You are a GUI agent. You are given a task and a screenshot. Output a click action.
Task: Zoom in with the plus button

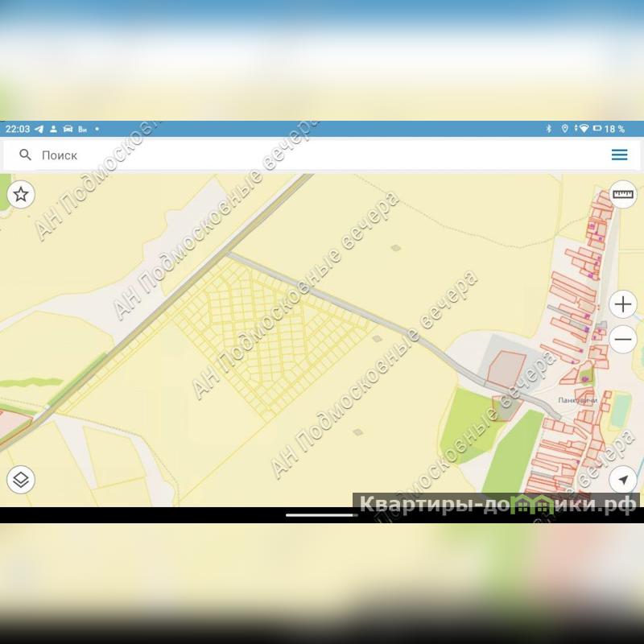pyautogui.click(x=623, y=304)
